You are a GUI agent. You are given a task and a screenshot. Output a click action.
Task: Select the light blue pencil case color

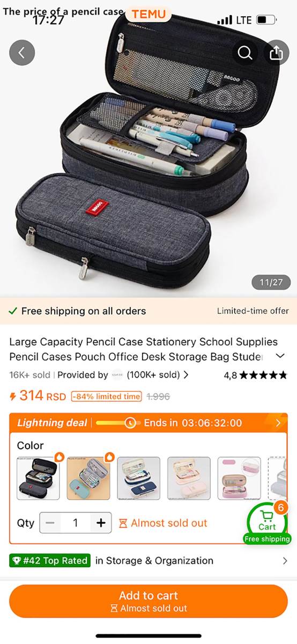tap(88, 478)
